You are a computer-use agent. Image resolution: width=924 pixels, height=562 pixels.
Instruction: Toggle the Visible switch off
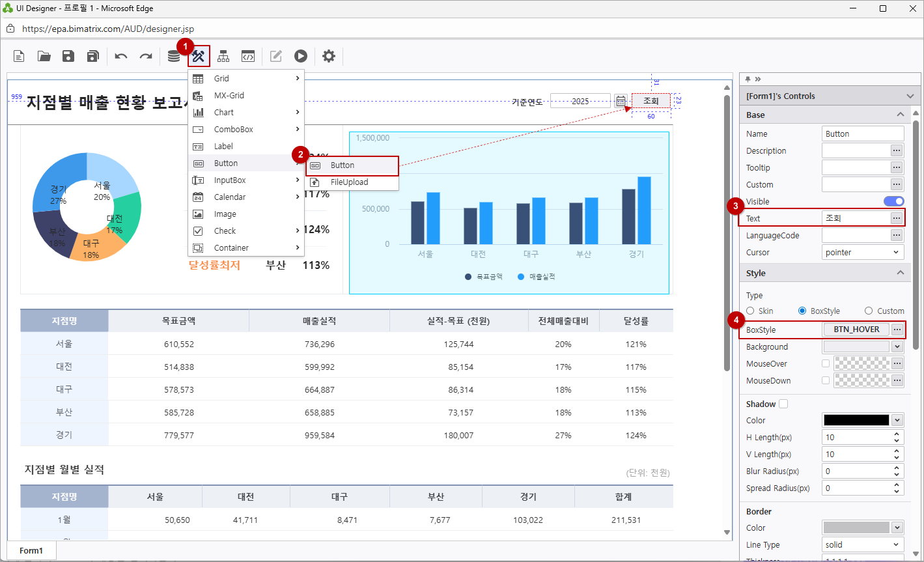point(893,201)
